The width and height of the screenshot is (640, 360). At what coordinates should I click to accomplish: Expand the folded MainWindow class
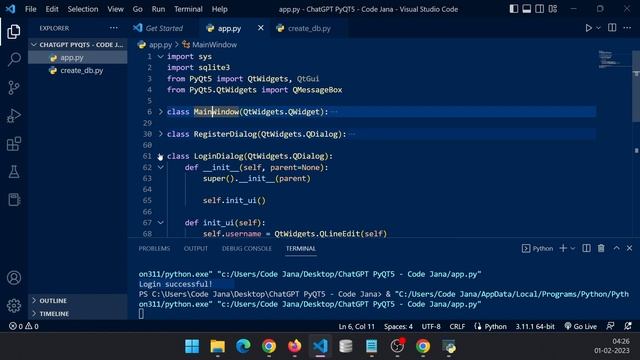click(x=160, y=111)
